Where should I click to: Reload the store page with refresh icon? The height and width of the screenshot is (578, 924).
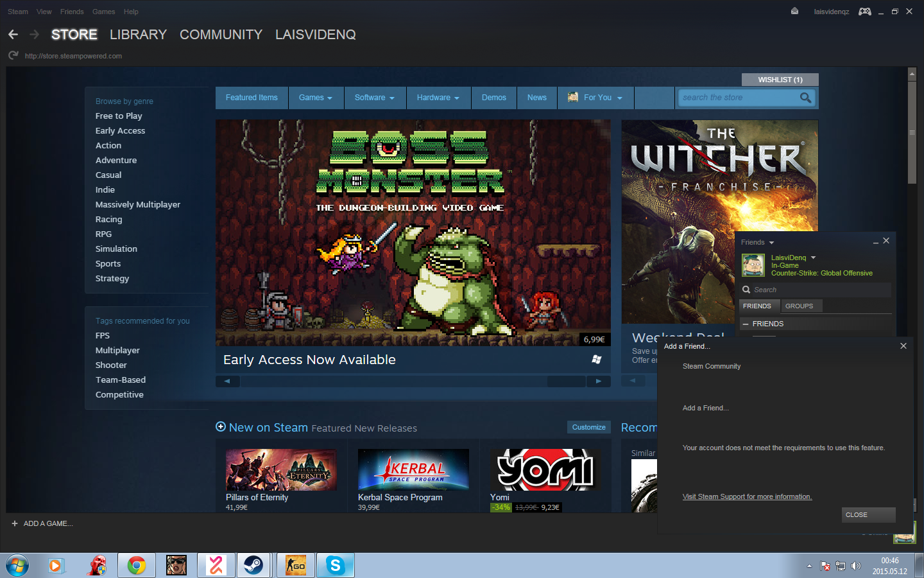click(x=13, y=56)
